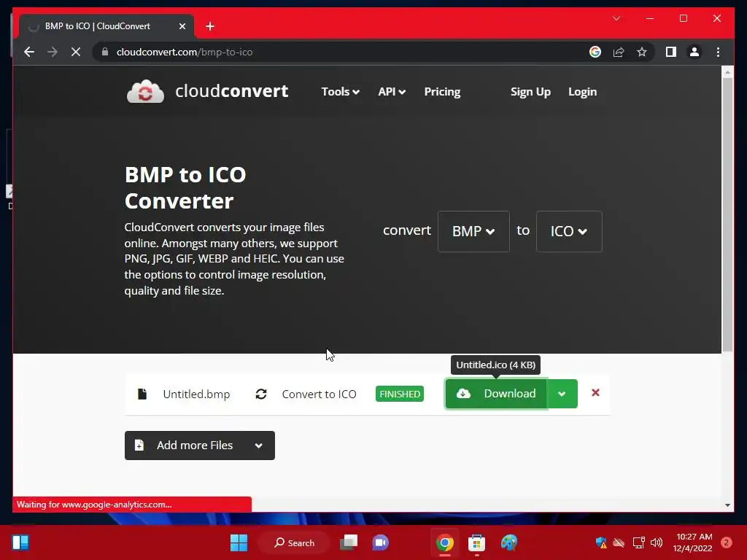Click Add more Files button
Screen dimensions: 747x560
point(200,446)
